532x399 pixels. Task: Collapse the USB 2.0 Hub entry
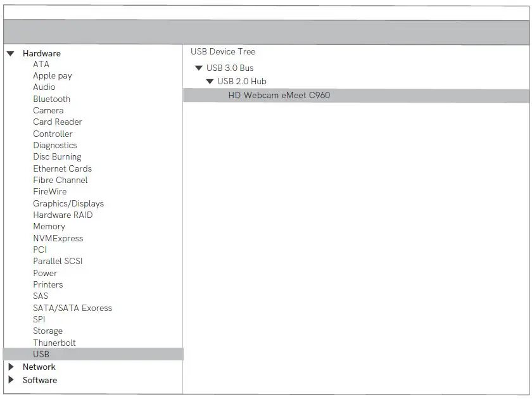coord(210,81)
